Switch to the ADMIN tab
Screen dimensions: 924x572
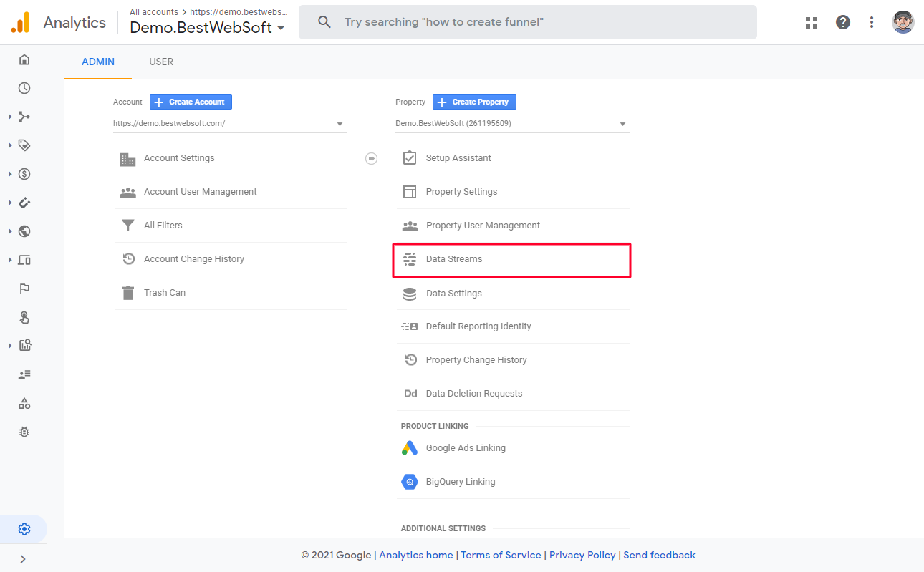[x=98, y=62]
